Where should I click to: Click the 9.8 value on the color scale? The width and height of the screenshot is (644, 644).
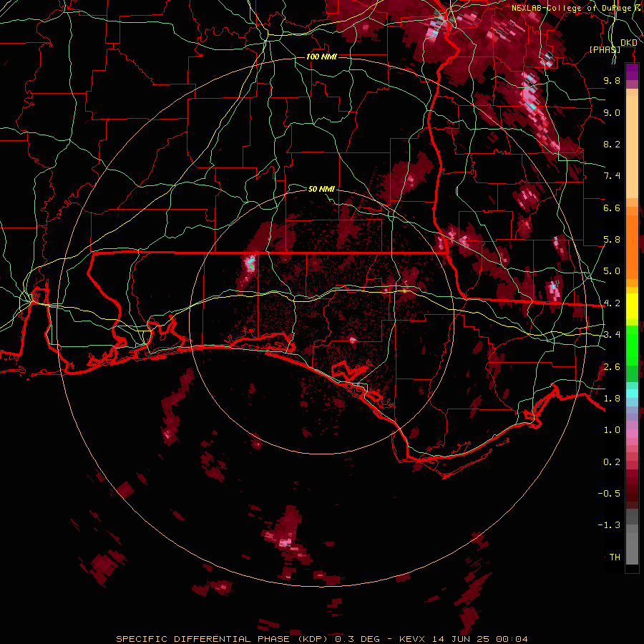(x=612, y=80)
